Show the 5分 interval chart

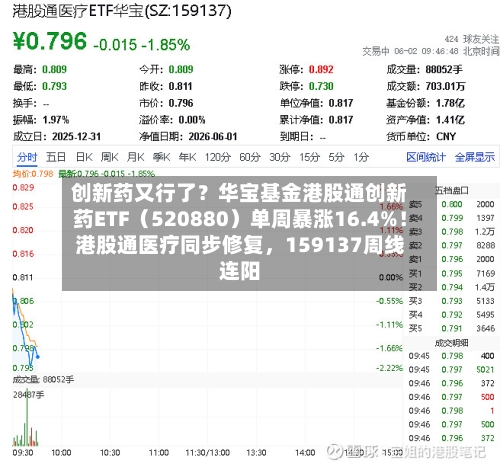336,157
